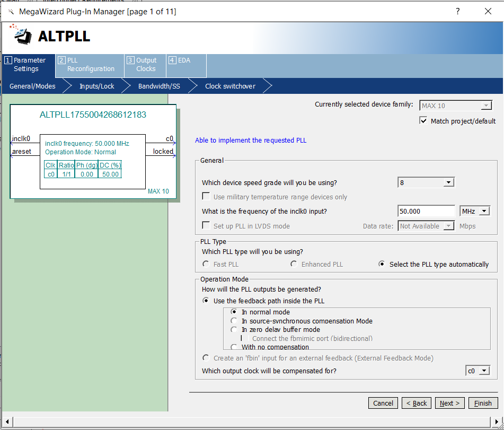Click the Finish button

pyautogui.click(x=483, y=403)
